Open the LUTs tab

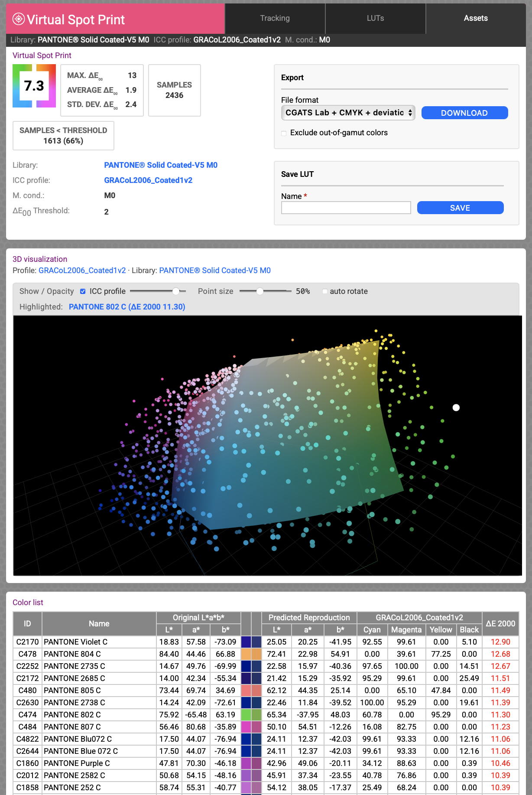click(375, 18)
